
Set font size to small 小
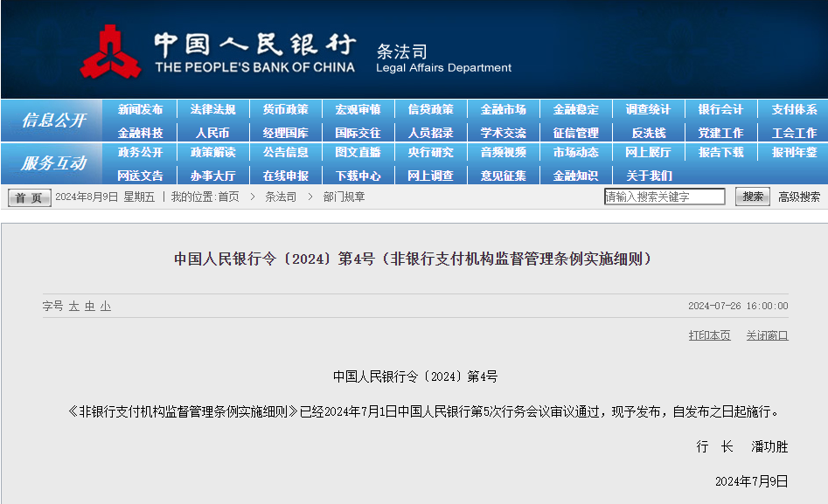pyautogui.click(x=106, y=307)
